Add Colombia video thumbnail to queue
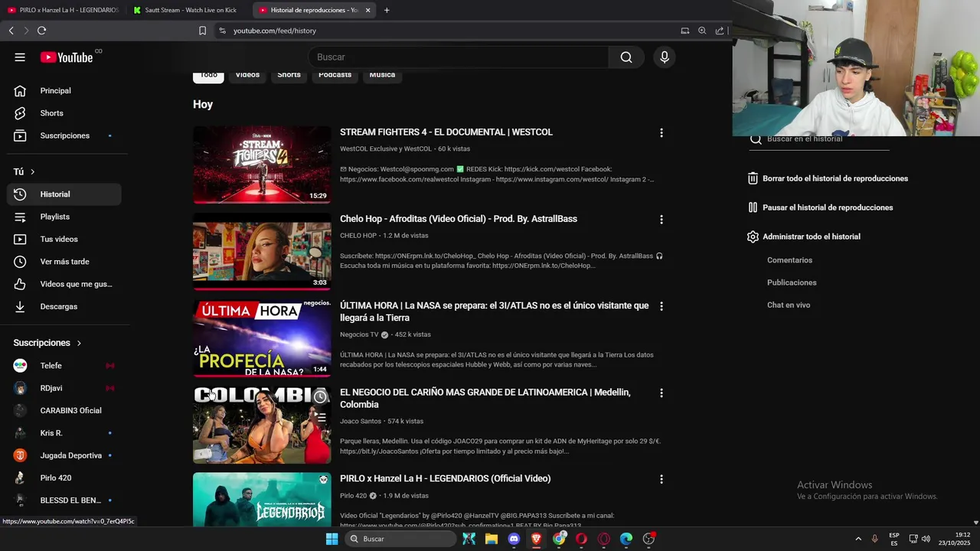980x551 pixels. point(322,418)
